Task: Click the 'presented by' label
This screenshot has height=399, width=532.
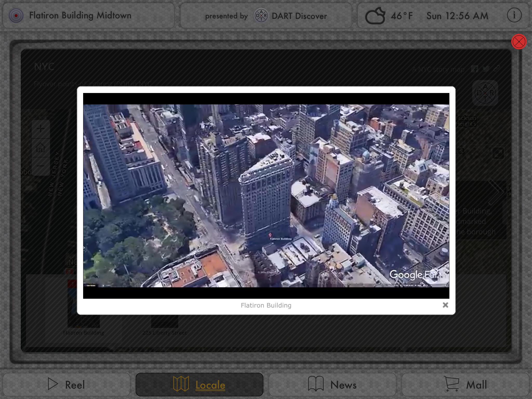Action: click(x=226, y=16)
